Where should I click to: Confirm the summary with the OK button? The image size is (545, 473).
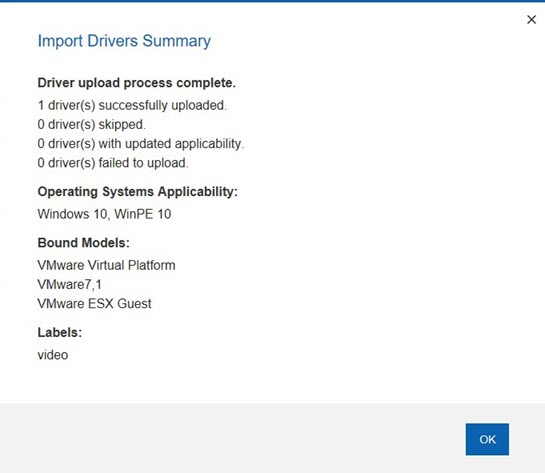click(x=487, y=439)
